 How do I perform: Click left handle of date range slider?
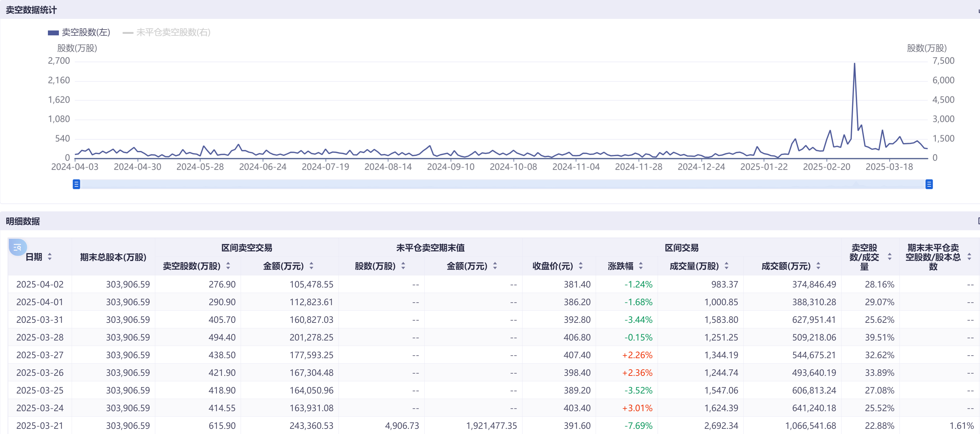[x=77, y=184]
